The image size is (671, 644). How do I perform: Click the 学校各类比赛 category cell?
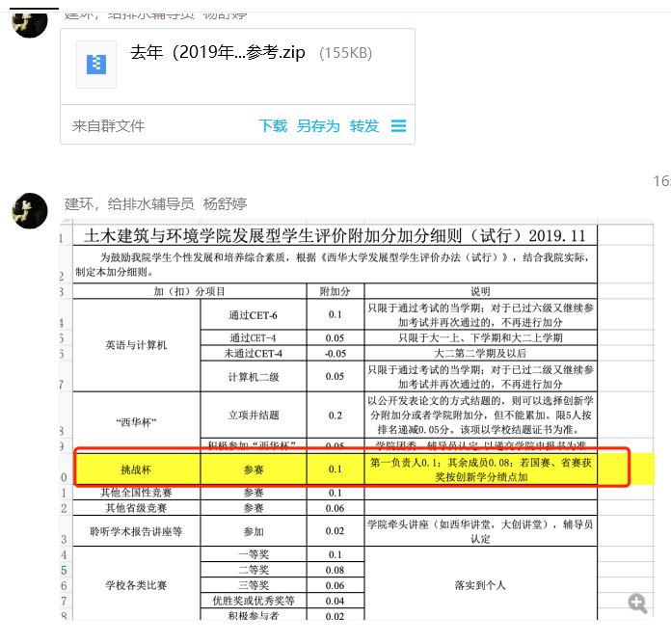pyautogui.click(x=136, y=585)
